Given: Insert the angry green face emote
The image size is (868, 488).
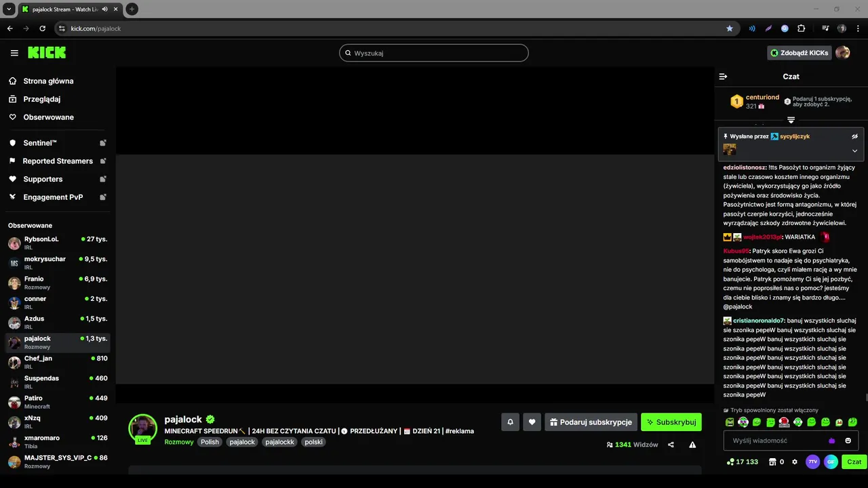Looking at the screenshot, I should click(x=730, y=422).
